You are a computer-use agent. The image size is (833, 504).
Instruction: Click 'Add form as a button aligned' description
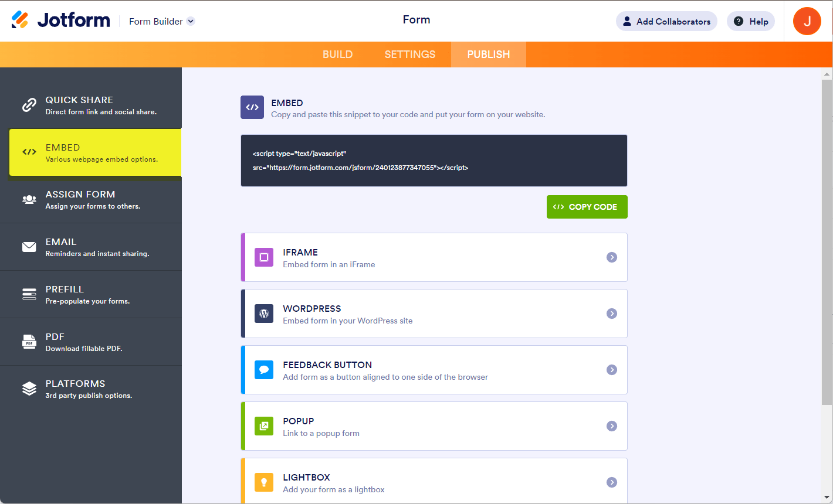(x=385, y=377)
